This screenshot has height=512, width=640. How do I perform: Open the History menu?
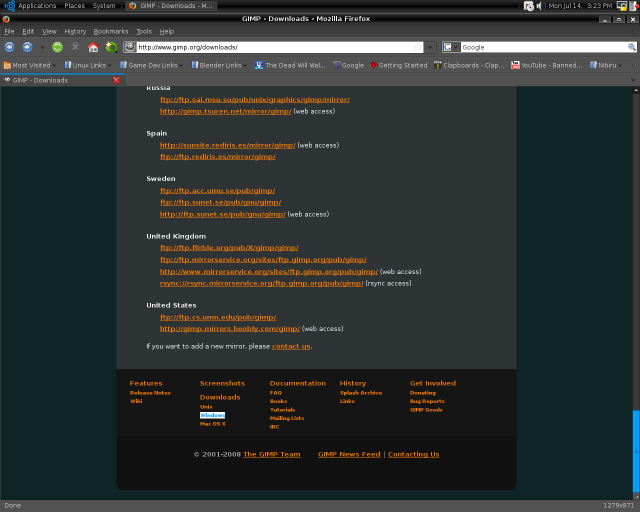[x=75, y=31]
